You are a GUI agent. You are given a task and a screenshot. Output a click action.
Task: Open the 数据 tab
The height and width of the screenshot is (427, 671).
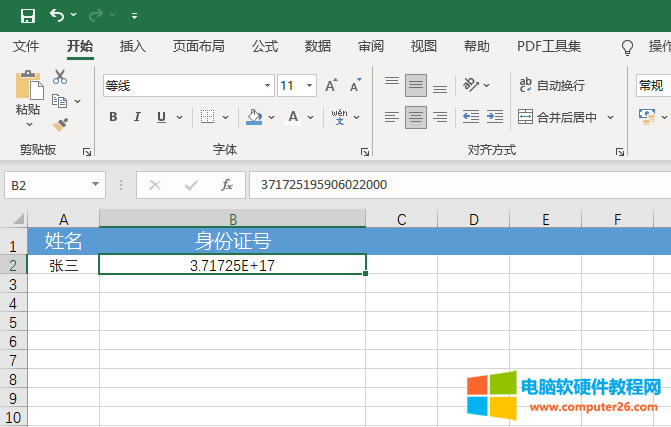318,46
